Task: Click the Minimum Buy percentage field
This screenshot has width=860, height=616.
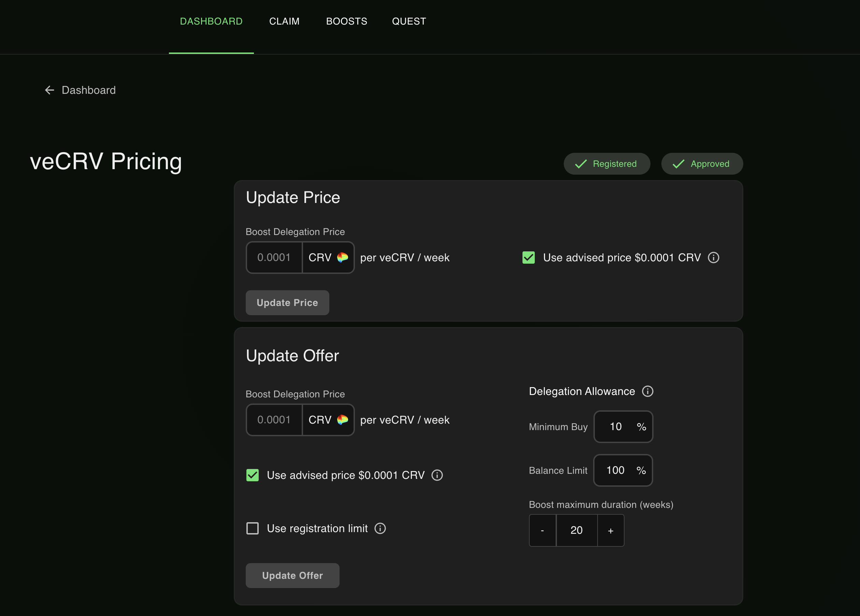Action: tap(616, 427)
